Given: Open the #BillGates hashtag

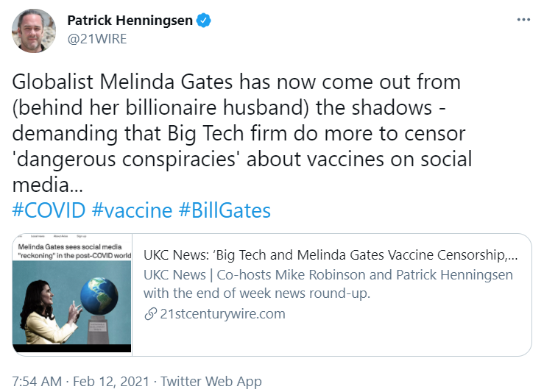Looking at the screenshot, I should click(225, 210).
